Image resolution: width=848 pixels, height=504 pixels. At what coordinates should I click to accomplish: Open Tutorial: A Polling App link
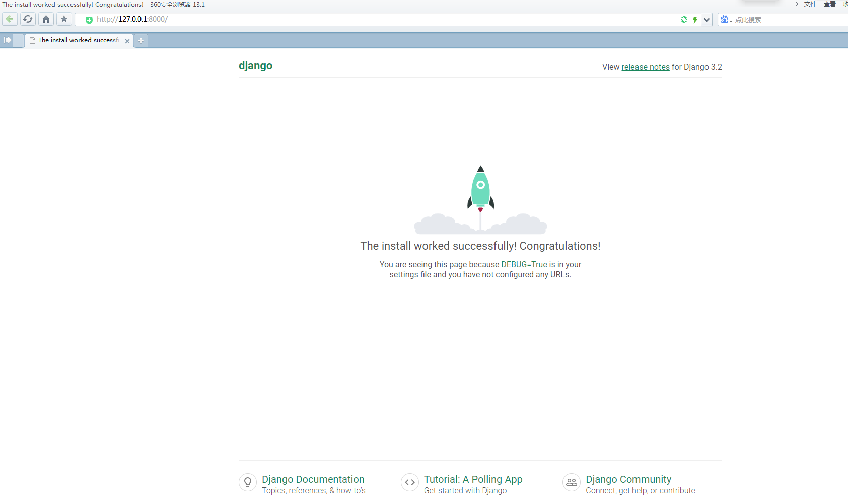pos(473,479)
